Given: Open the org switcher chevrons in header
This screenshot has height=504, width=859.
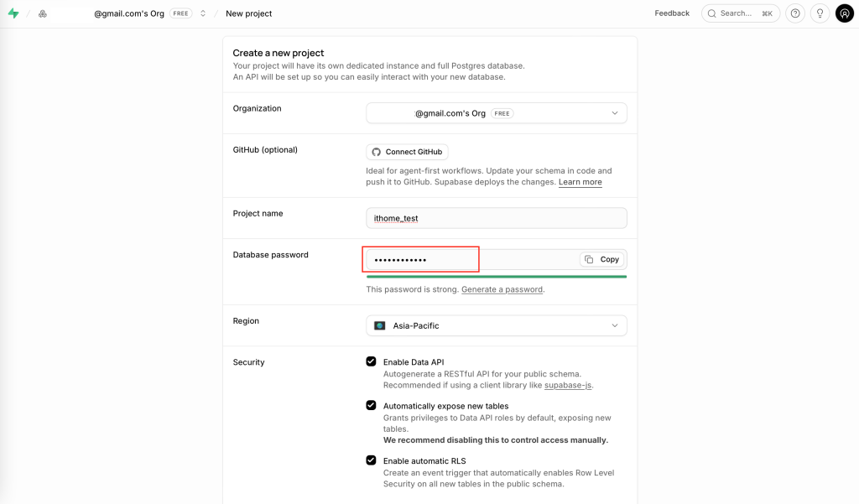Looking at the screenshot, I should click(203, 13).
